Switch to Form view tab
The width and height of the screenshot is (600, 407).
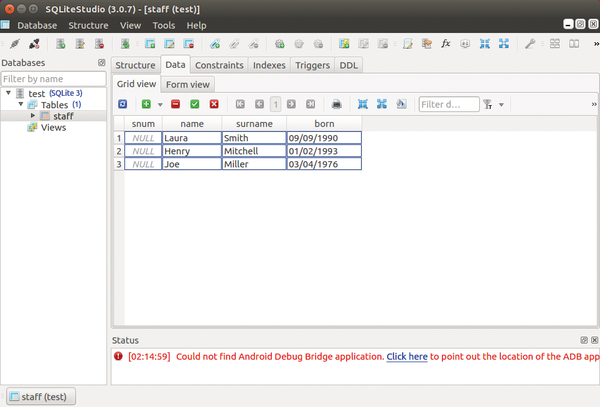[187, 85]
